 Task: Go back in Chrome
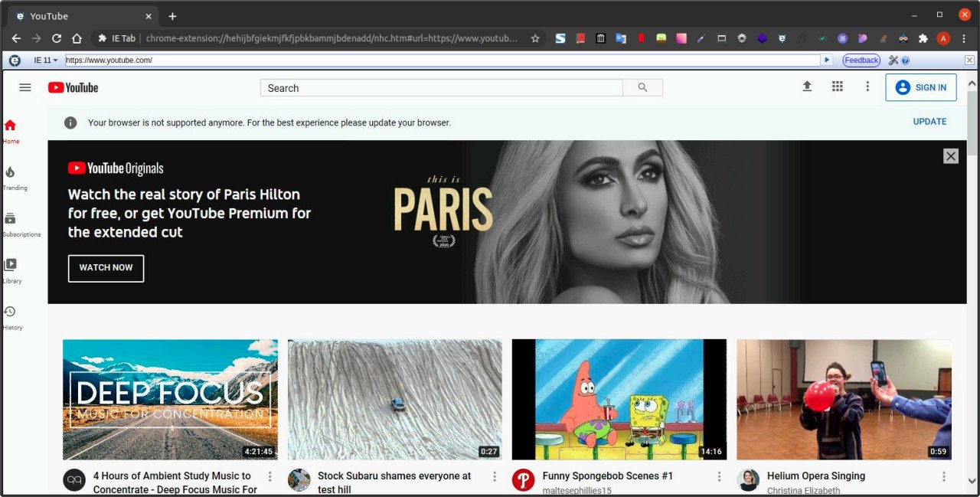pyautogui.click(x=16, y=38)
